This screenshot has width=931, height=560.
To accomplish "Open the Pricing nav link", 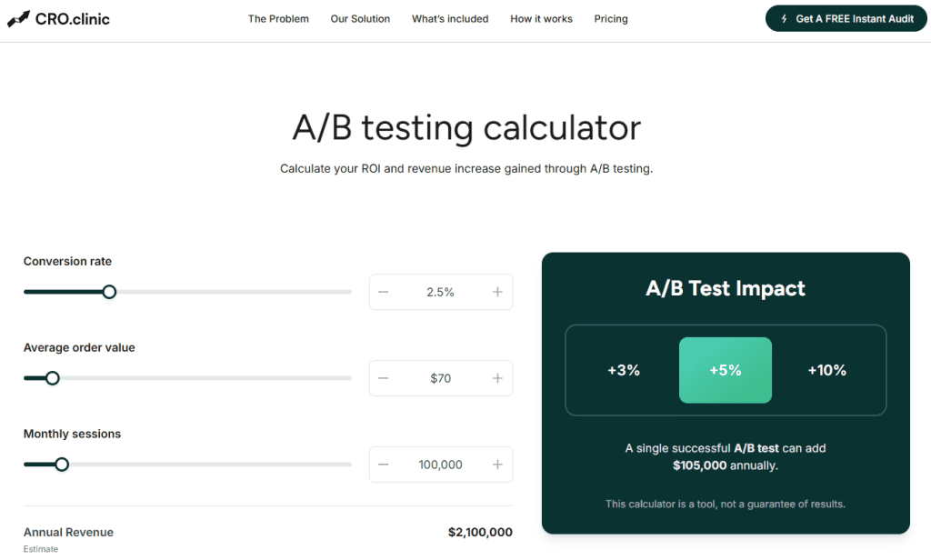I will pos(611,18).
